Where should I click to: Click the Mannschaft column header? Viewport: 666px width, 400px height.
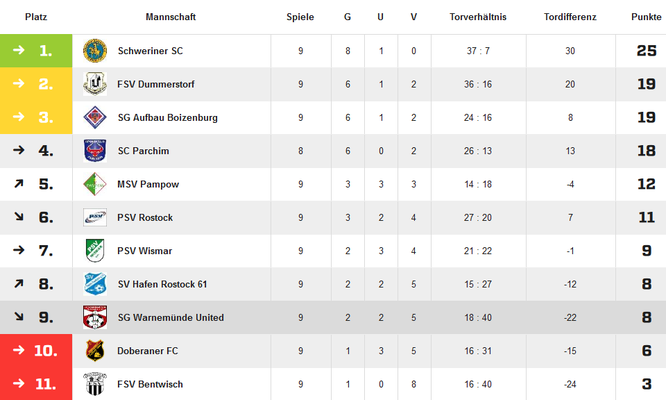(x=171, y=17)
